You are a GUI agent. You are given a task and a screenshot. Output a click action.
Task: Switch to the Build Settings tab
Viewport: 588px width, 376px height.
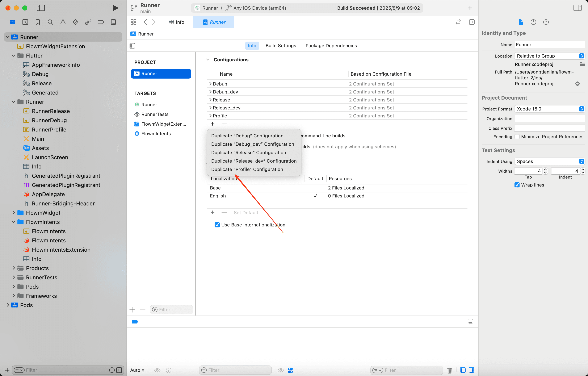pos(281,46)
